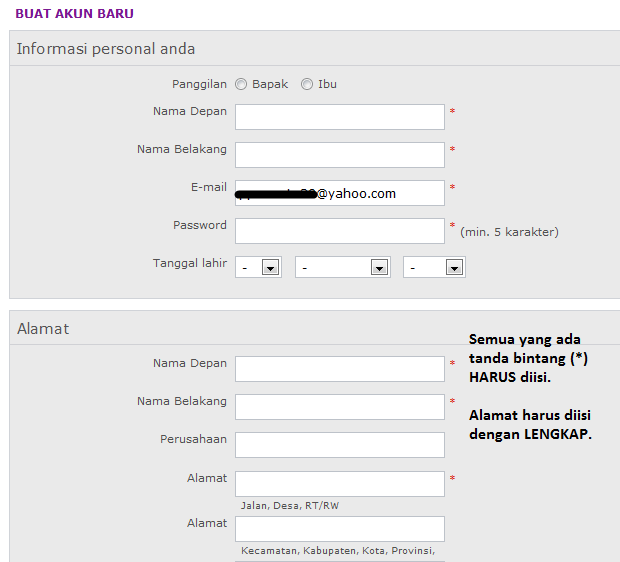Click the BUAT AKUN BARU heading
This screenshot has width=620, height=562.
[x=74, y=14]
